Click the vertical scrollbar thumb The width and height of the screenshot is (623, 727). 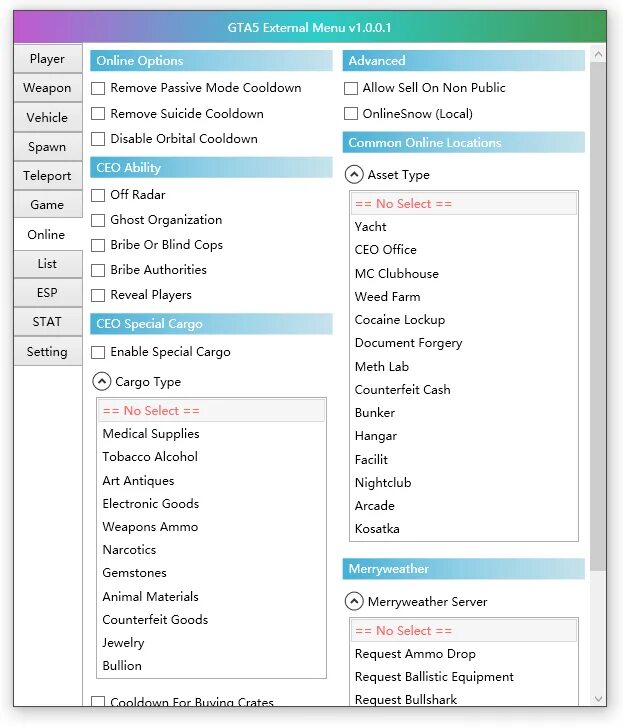pyautogui.click(x=598, y=318)
